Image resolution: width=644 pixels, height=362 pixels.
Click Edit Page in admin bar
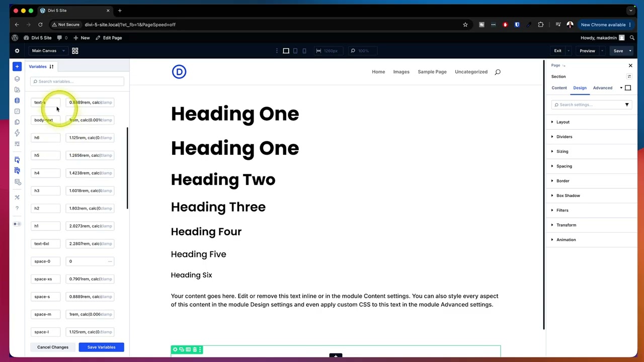[x=109, y=38]
